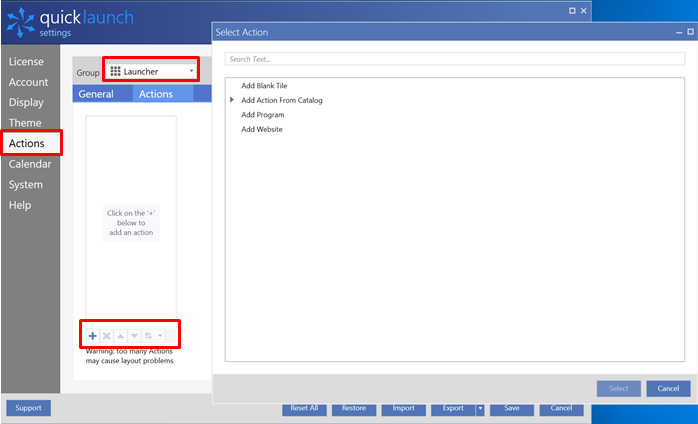Image resolution: width=698 pixels, height=424 pixels.
Task: Click the X delete action icon
Action: tap(107, 336)
